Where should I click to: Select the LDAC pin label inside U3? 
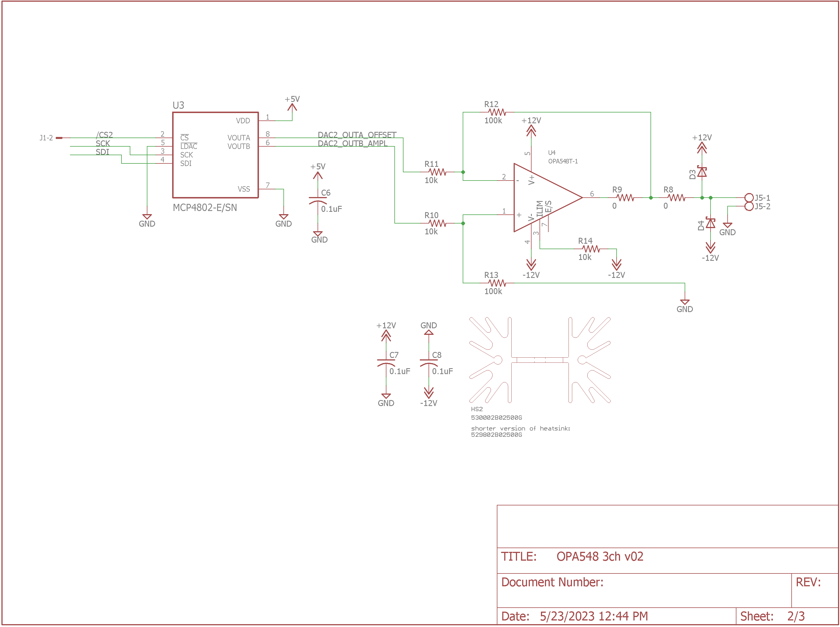pos(189,147)
